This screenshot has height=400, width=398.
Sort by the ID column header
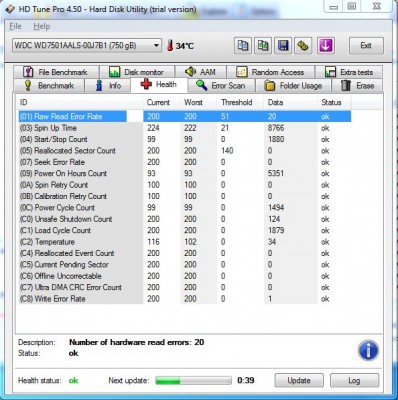(x=80, y=102)
